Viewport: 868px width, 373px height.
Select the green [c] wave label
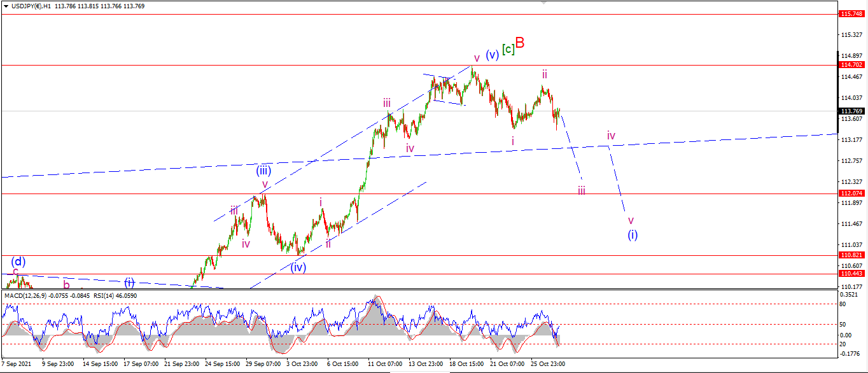point(508,48)
